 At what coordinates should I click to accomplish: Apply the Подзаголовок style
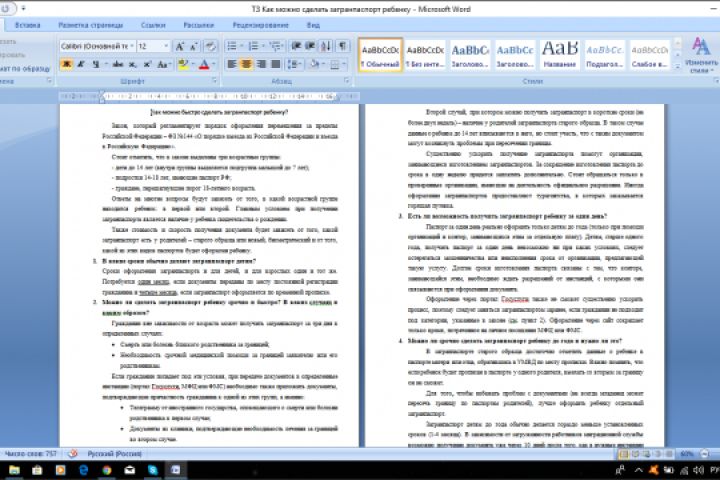[x=605, y=55]
